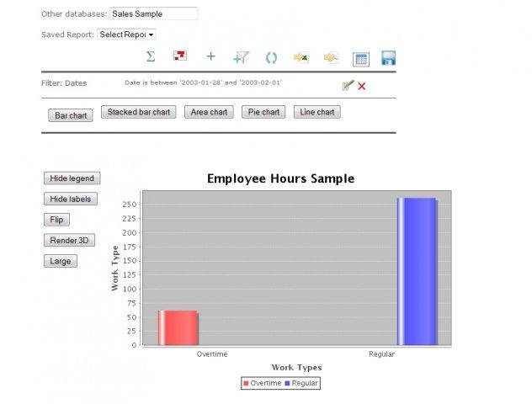Enable Render 3D mode
The image size is (532, 404).
click(x=69, y=240)
